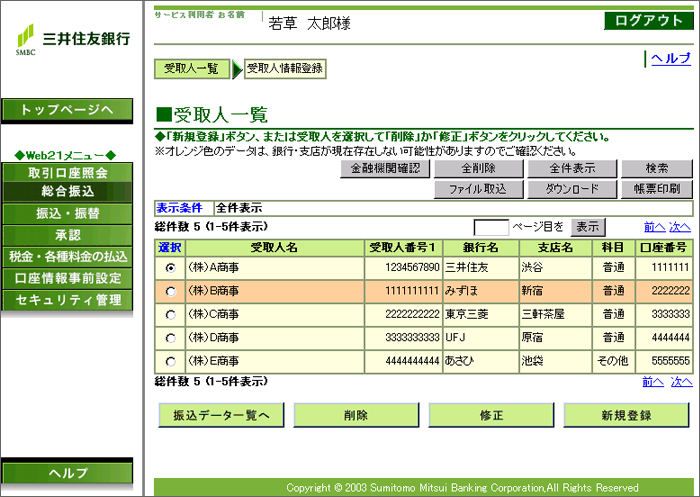Pick the radio button for (株)D商事
This screenshot has width=700, height=497.
tap(170, 338)
